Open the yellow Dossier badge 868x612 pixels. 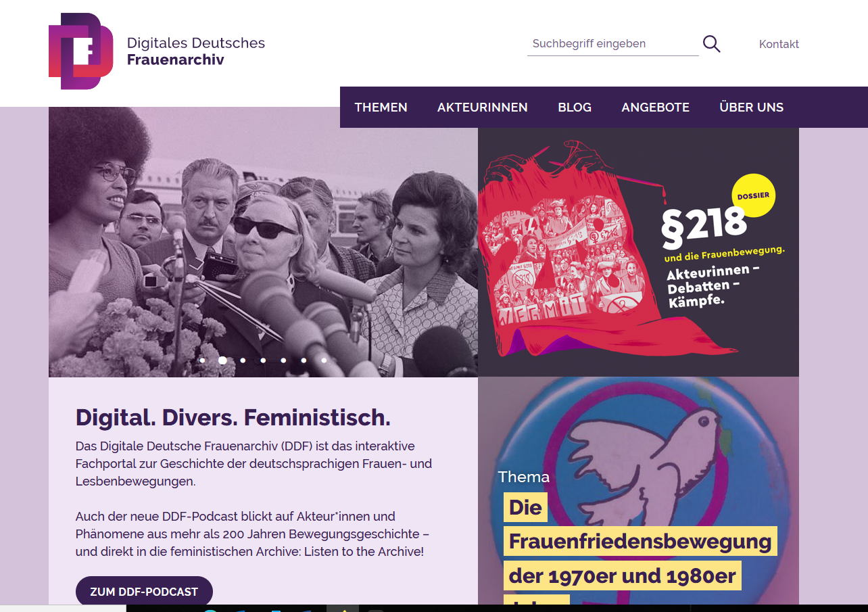[753, 195]
